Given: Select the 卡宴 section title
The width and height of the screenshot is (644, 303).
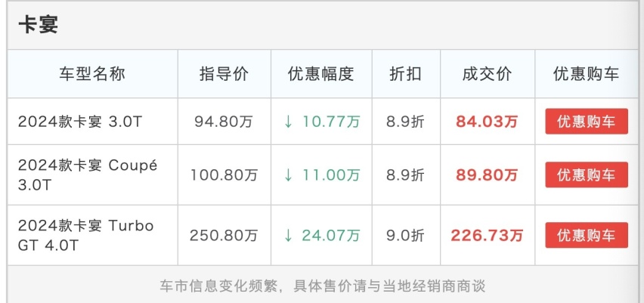Looking at the screenshot, I should pyautogui.click(x=39, y=25).
